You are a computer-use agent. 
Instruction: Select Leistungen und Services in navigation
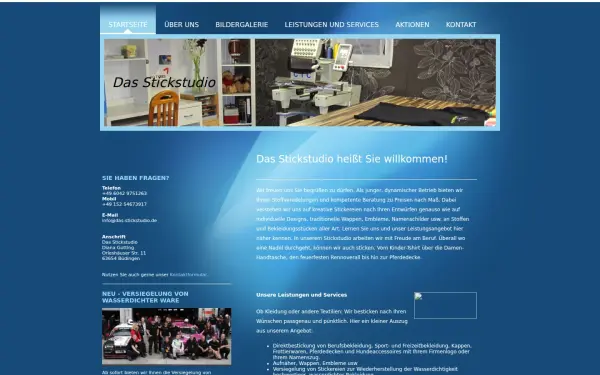point(331,24)
